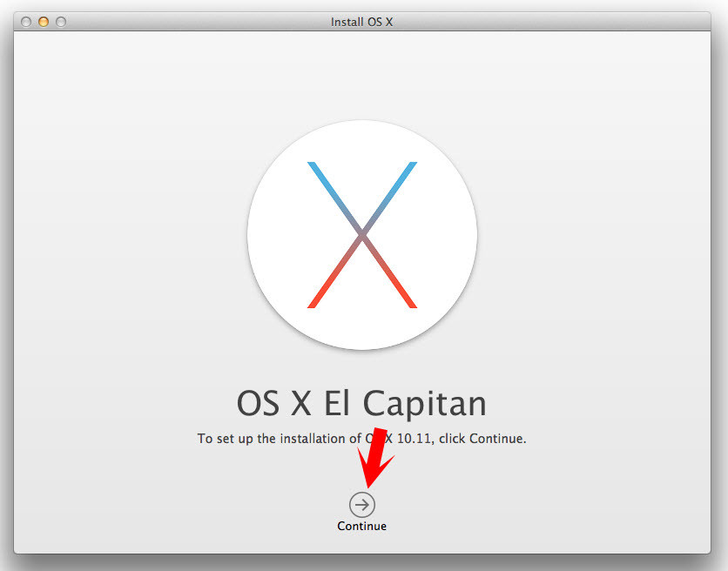The height and width of the screenshot is (571, 728).
Task: Minimize the Install OS X window
Action: pos(44,22)
